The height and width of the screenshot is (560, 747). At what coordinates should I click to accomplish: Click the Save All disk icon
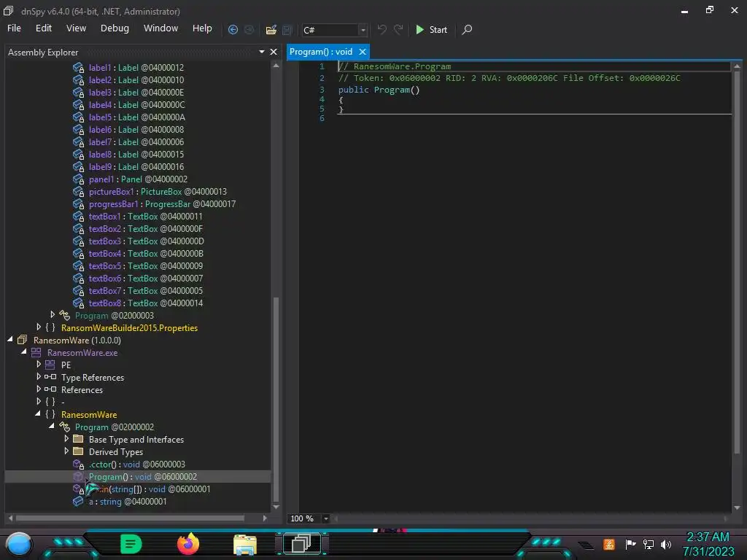(x=287, y=29)
